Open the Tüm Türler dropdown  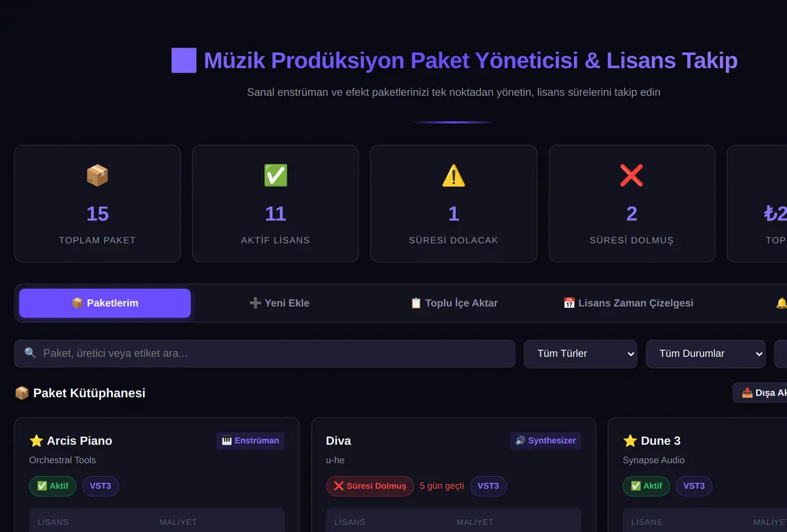click(x=580, y=354)
